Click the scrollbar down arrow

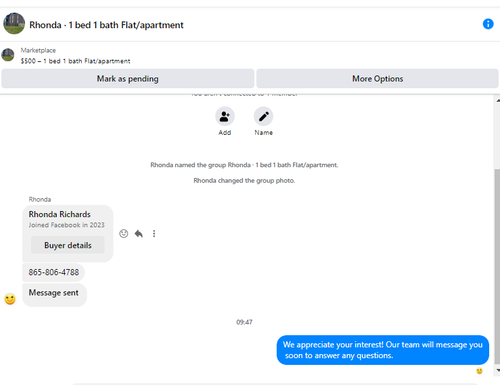pos(498,370)
